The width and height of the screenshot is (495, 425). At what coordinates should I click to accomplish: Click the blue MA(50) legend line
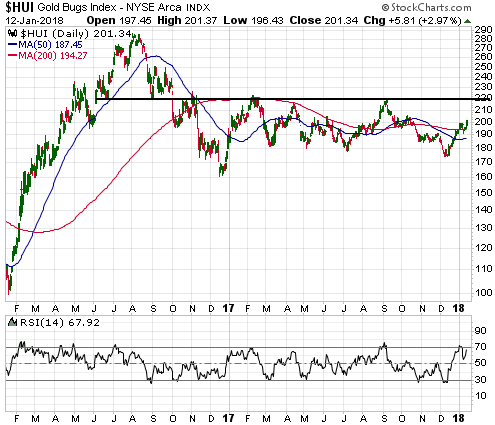(12, 44)
